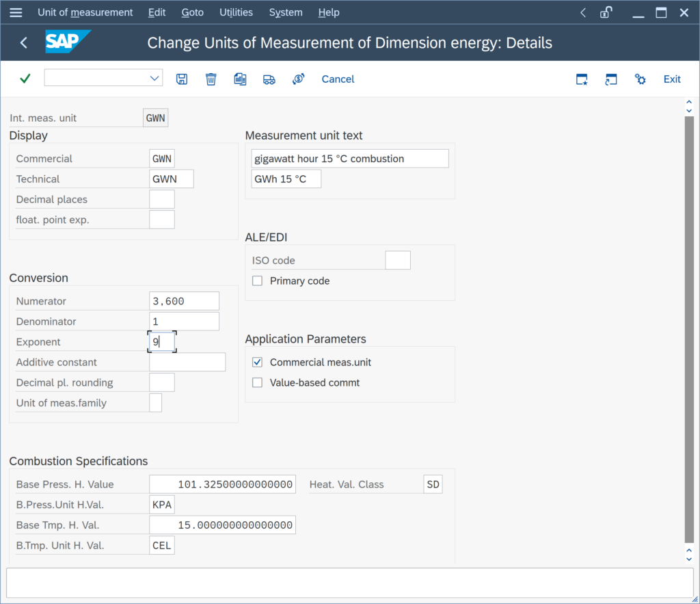Click the ALE/EDI section heading
This screenshot has width=700, height=604.
(266, 237)
